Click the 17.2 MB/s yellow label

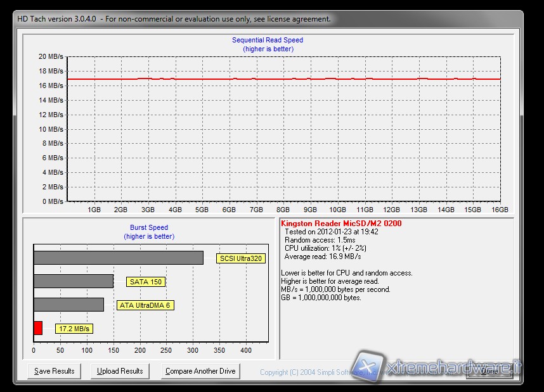pos(74,329)
